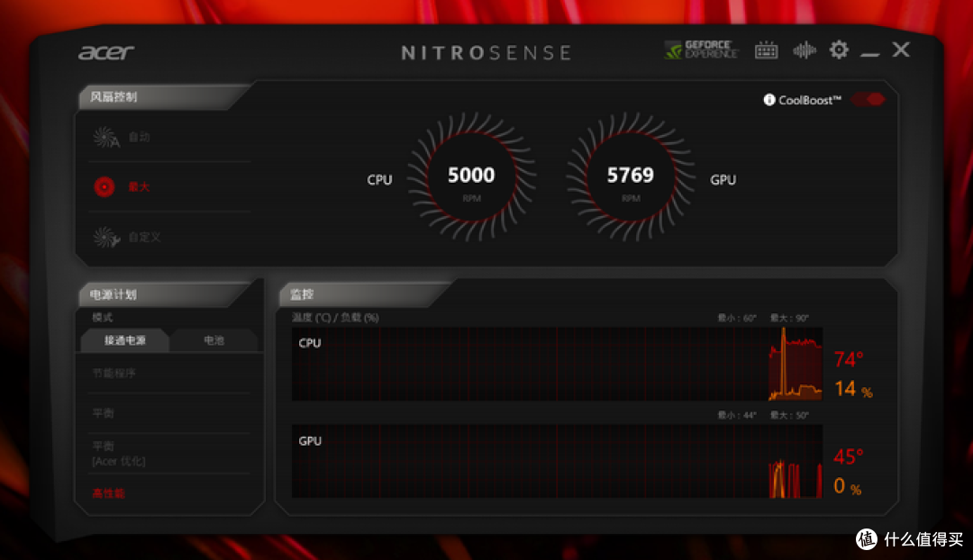Click the CPU 最小: 60° label
The height and width of the screenshot is (560, 973).
point(737,318)
